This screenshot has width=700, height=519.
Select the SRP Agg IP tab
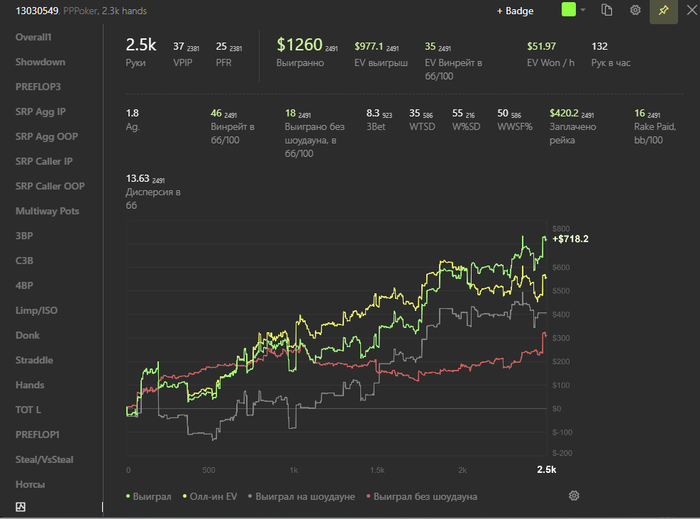point(40,112)
